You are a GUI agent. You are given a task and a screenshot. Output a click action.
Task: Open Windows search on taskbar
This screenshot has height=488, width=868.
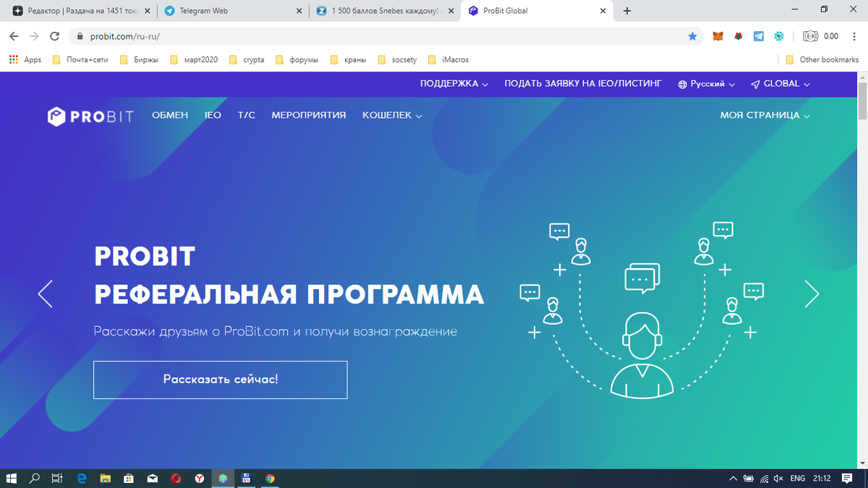[34, 478]
